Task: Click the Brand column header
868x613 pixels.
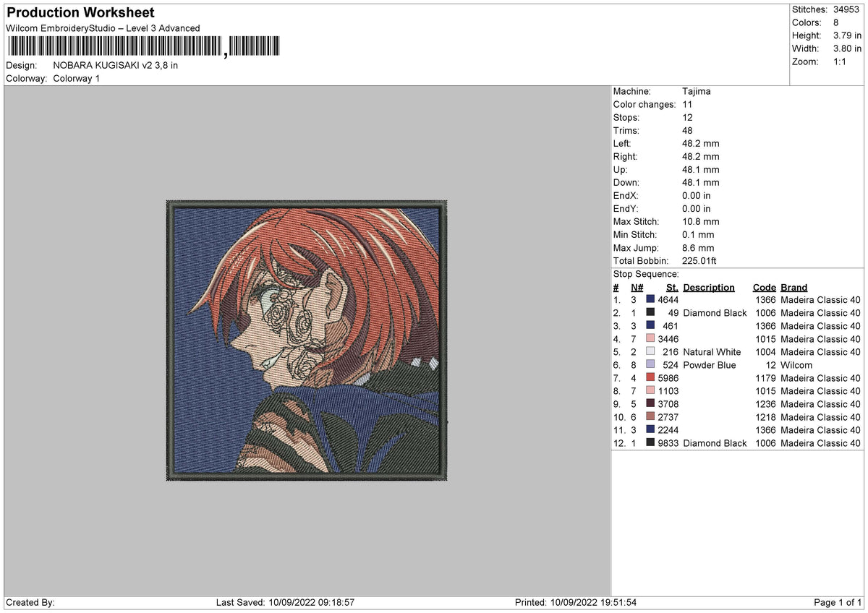Action: 793,288
